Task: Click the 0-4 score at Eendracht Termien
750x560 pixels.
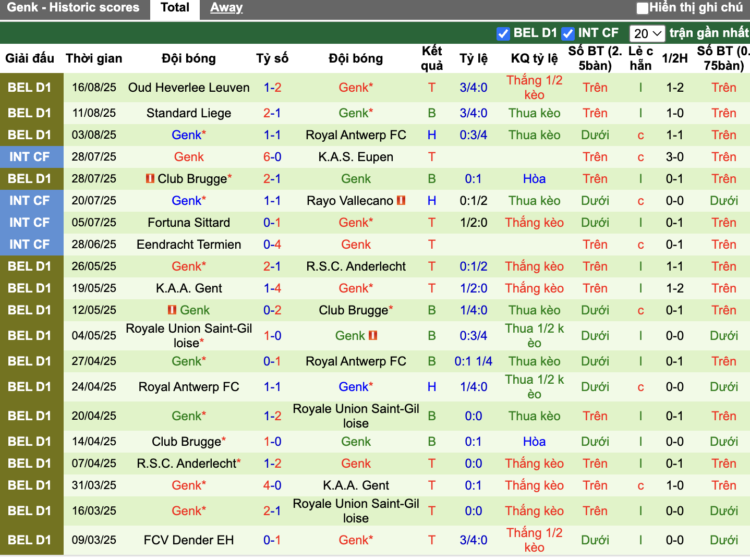Action: point(272,245)
